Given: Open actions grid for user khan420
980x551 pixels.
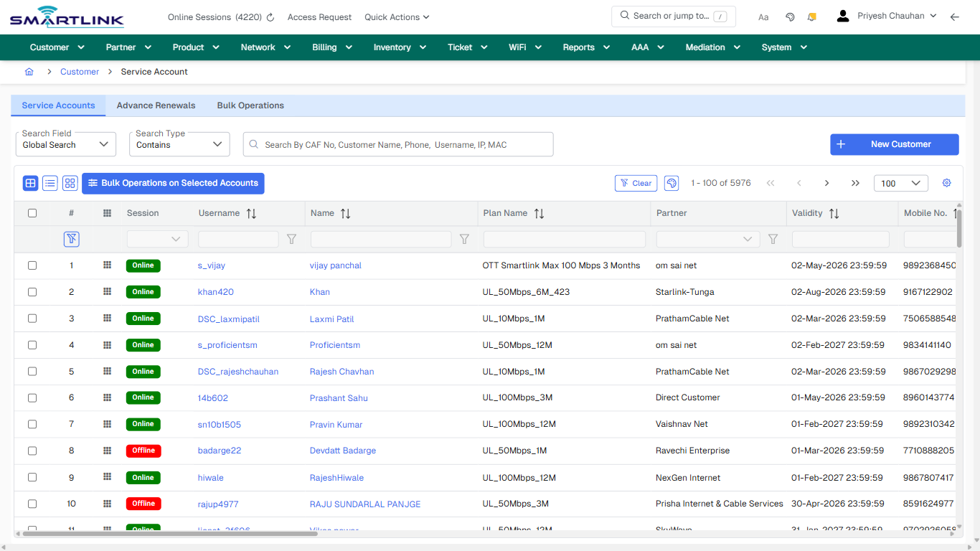Looking at the screenshot, I should [x=107, y=291].
